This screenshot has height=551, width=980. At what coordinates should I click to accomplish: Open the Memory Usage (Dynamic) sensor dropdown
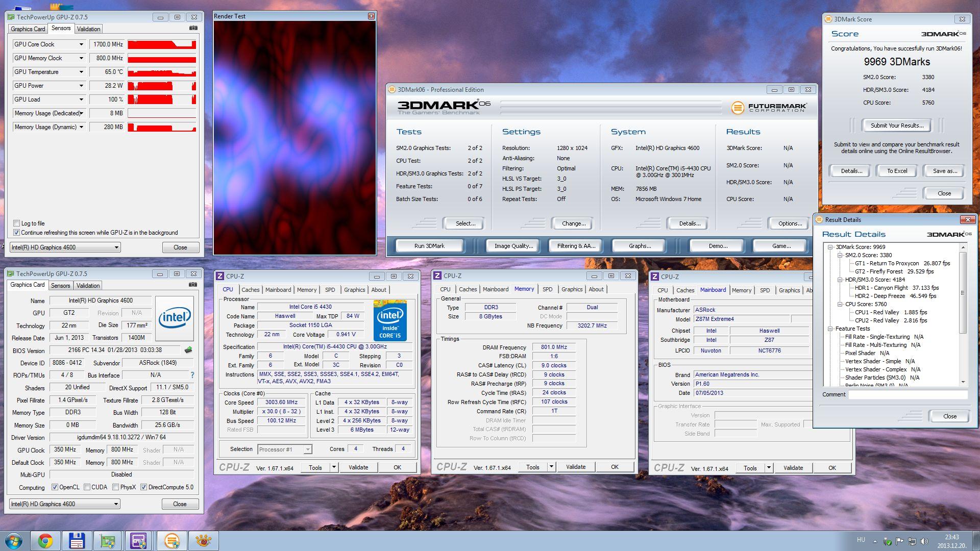(x=81, y=127)
